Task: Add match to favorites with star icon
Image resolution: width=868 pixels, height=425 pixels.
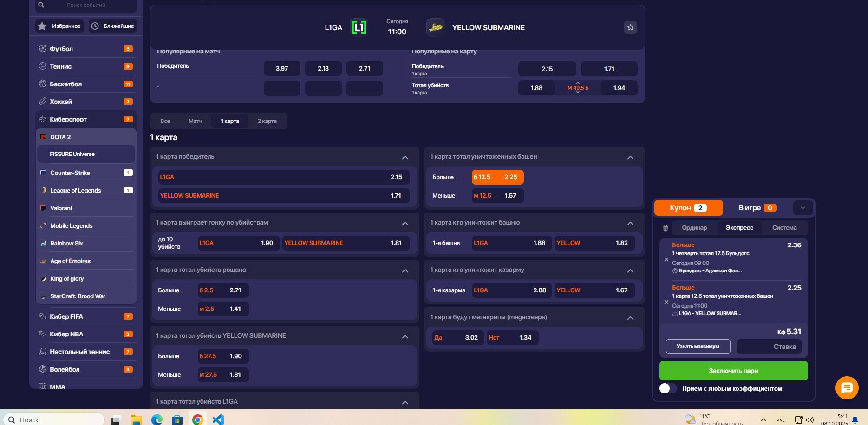Action: point(630,27)
